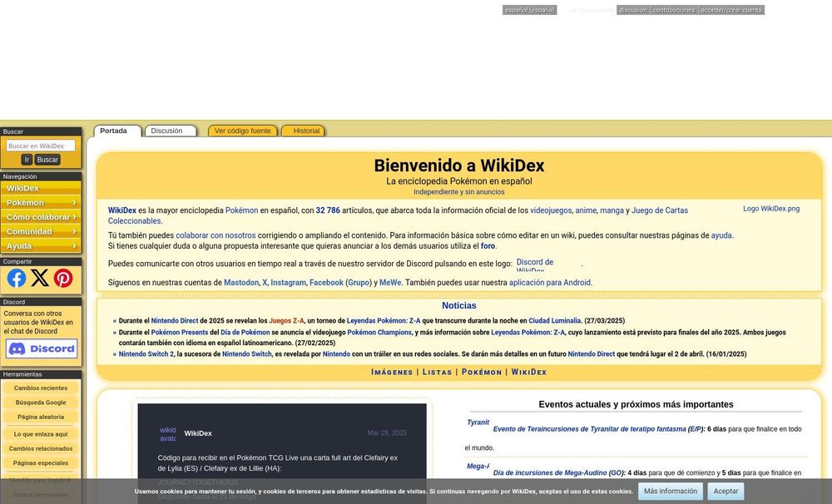Open the 'anime' link in the intro
Image resolution: width=832 pixels, height=504 pixels.
click(x=586, y=210)
